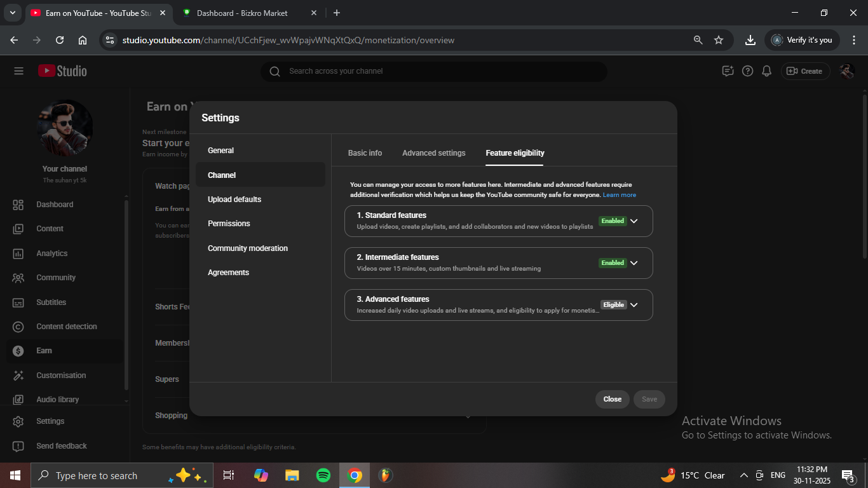Expand the Standard features section
The height and width of the screenshot is (488, 868).
coord(633,221)
